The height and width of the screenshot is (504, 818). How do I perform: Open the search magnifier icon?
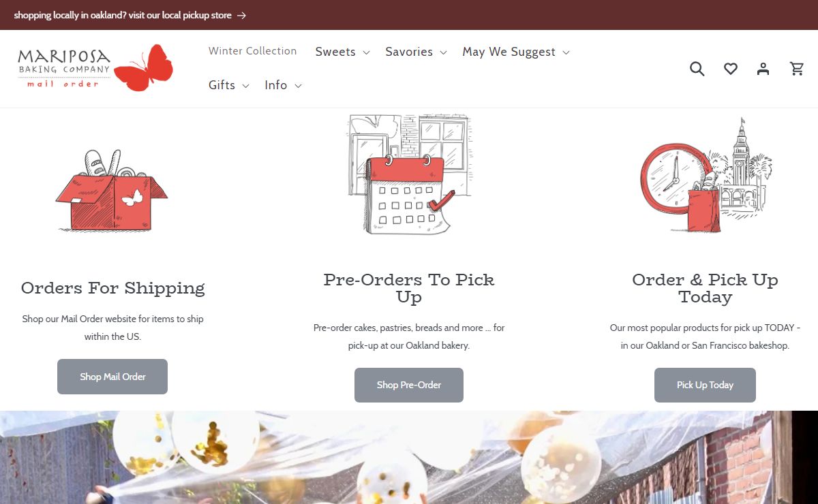[x=697, y=69]
